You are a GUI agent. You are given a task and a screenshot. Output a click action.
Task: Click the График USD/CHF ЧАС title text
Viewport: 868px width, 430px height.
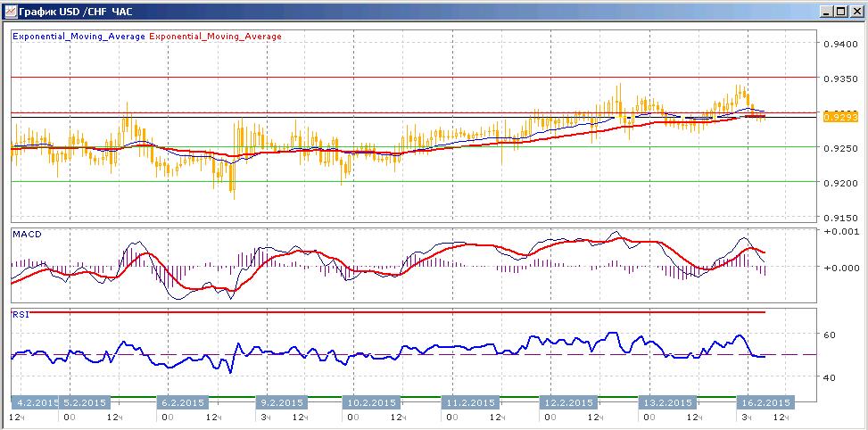75,11
